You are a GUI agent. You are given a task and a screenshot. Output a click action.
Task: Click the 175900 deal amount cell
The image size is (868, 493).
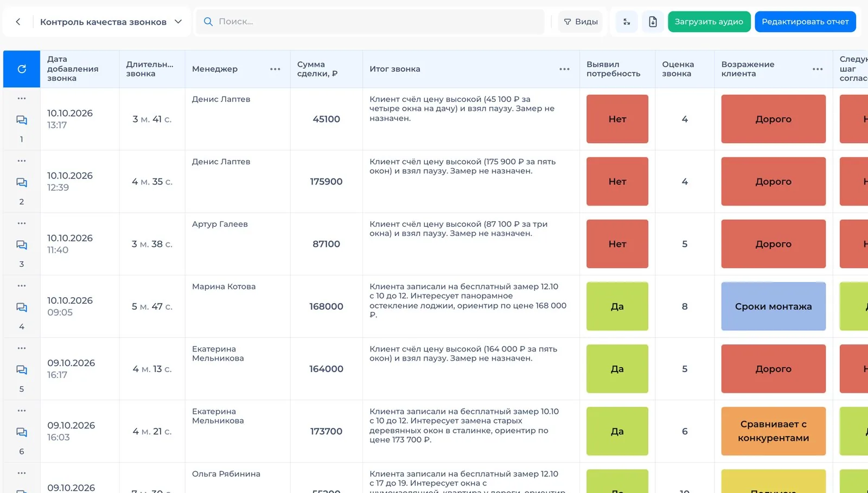326,182
